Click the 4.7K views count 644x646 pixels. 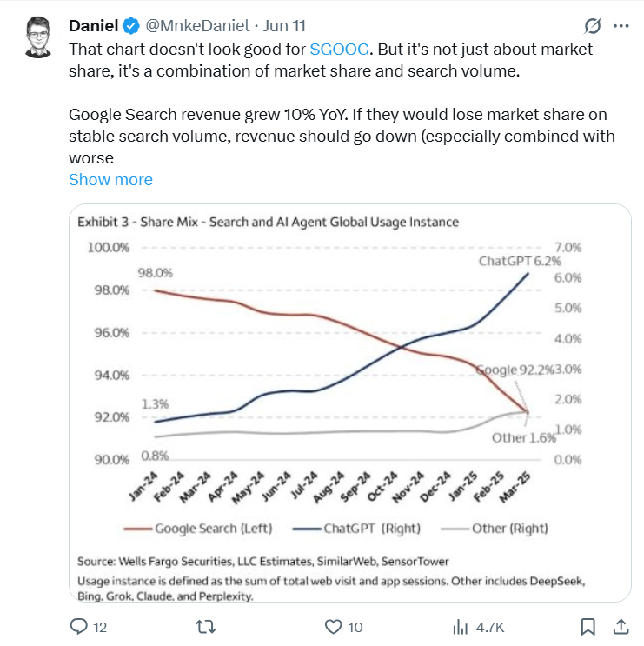pyautogui.click(x=490, y=627)
